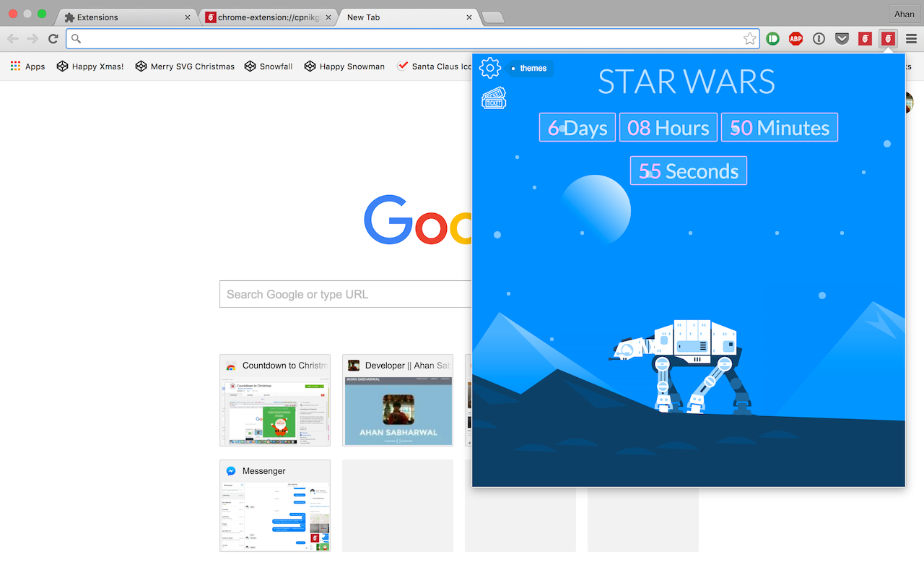Open the Happy Xmas! bookmark
This screenshot has height=578, width=924.
(90, 66)
